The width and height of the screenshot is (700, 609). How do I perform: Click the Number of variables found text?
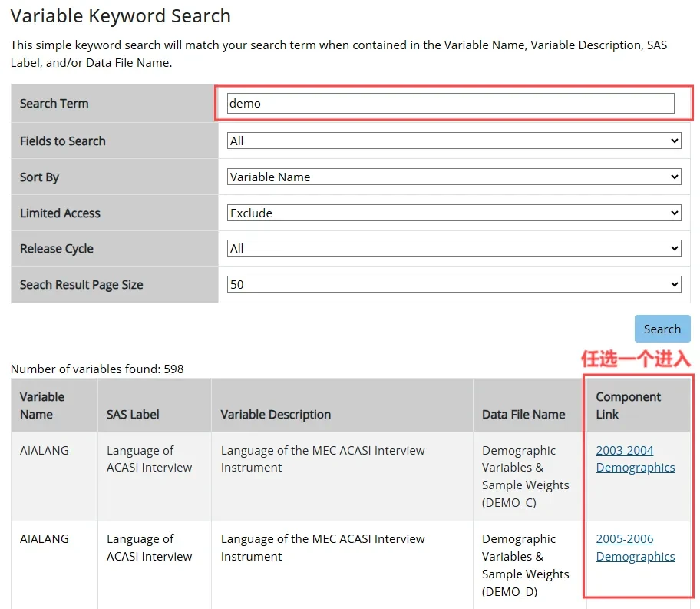click(x=97, y=369)
